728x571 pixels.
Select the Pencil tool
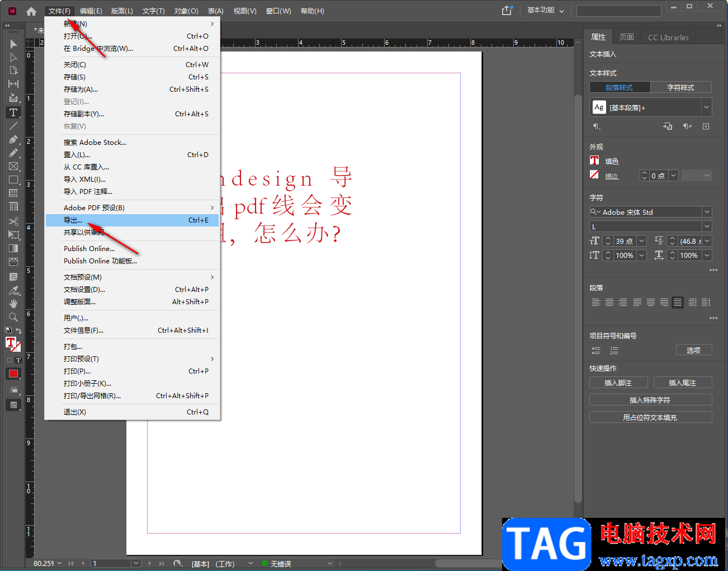(x=13, y=153)
